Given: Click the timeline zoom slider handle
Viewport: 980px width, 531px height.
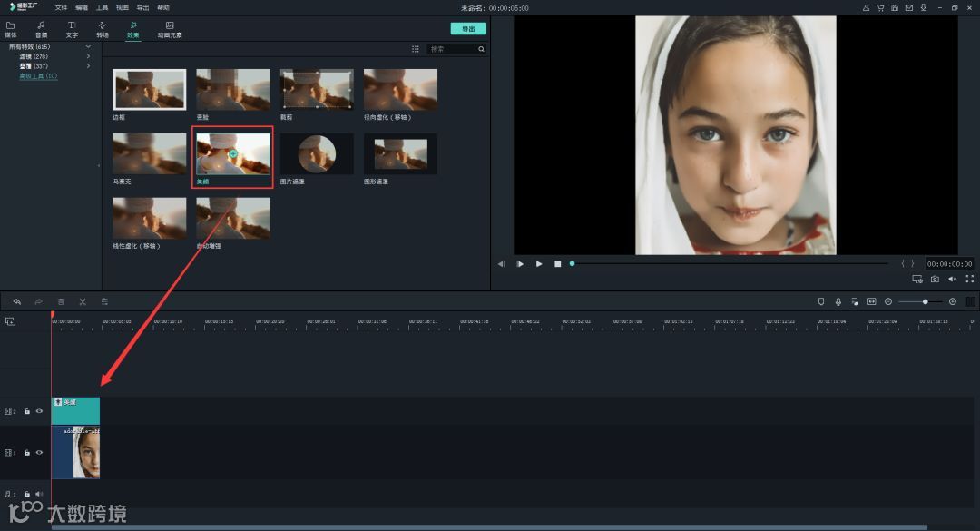Looking at the screenshot, I should [x=926, y=301].
